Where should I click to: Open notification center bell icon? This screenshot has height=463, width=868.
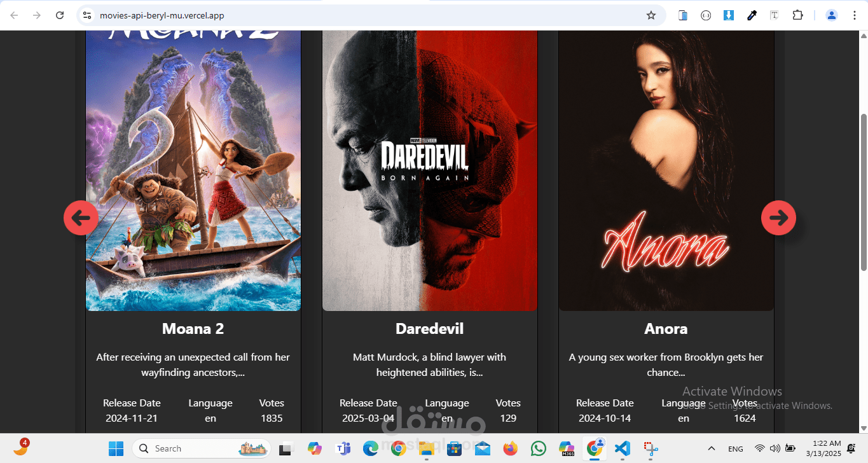pos(851,448)
